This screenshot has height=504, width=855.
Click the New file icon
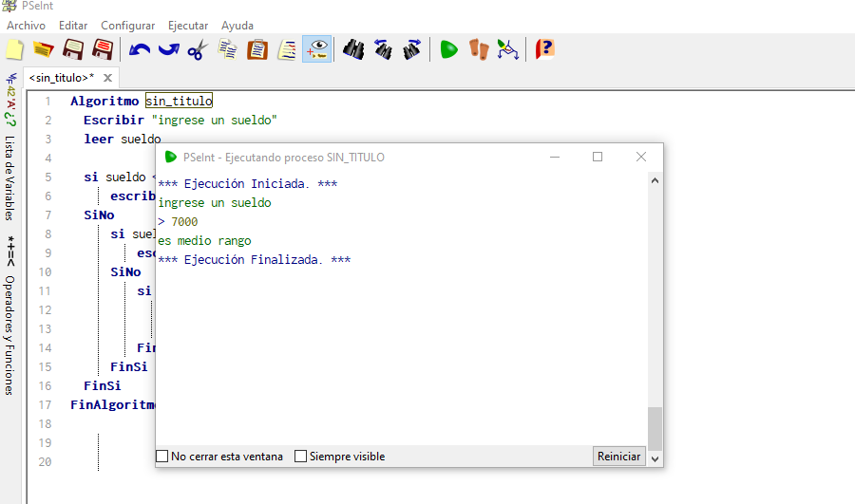click(14, 49)
